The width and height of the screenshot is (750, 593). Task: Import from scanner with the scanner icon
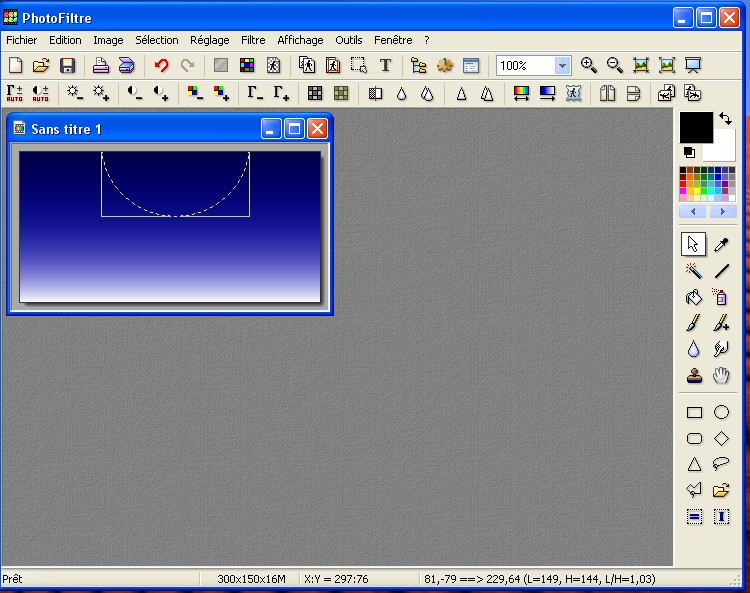tap(127, 65)
